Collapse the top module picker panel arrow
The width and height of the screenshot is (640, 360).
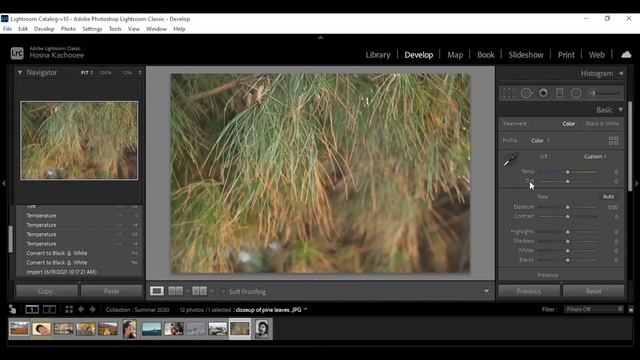(x=320, y=37)
